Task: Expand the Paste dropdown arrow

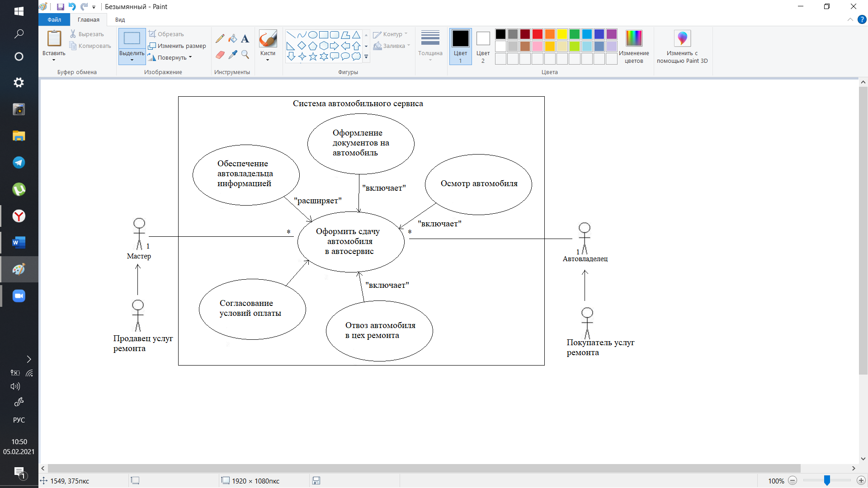Action: [x=54, y=59]
